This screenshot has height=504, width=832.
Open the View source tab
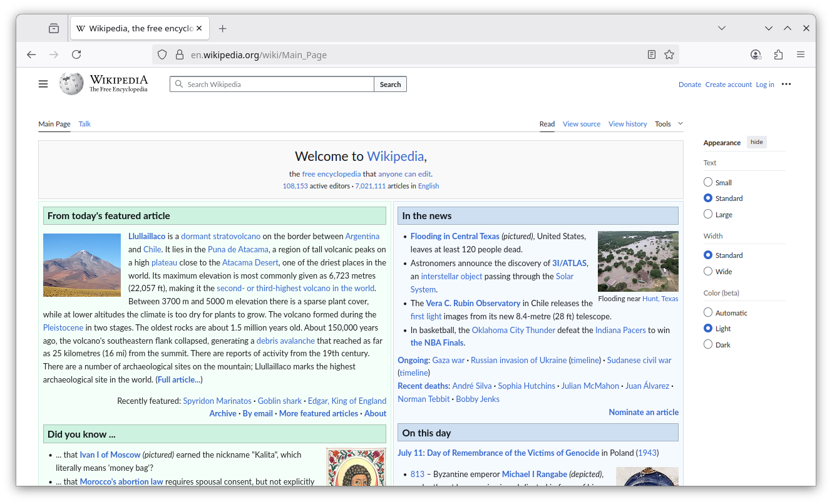pyautogui.click(x=582, y=124)
